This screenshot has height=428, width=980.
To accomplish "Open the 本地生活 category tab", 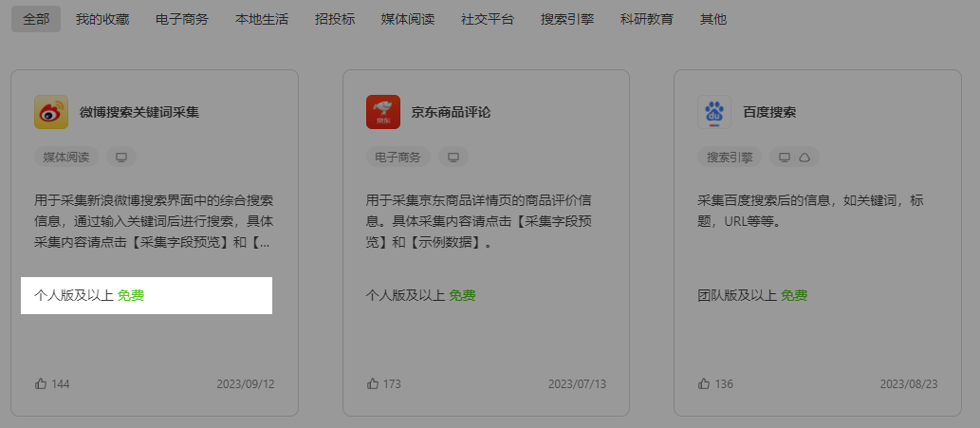I will [x=262, y=19].
